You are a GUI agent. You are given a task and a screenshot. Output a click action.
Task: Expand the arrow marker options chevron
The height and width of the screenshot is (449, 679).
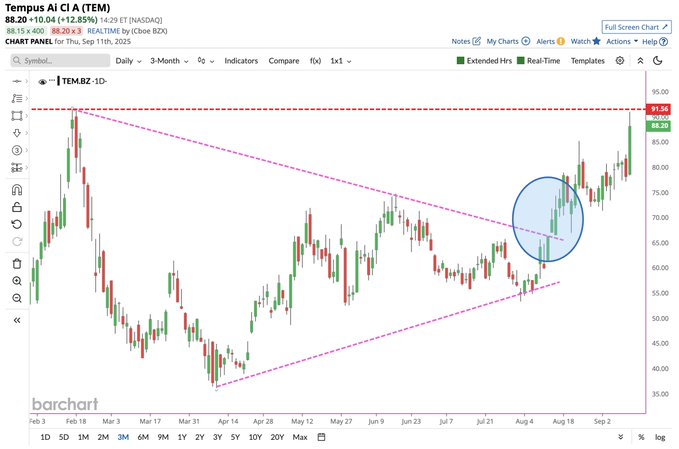[27, 133]
